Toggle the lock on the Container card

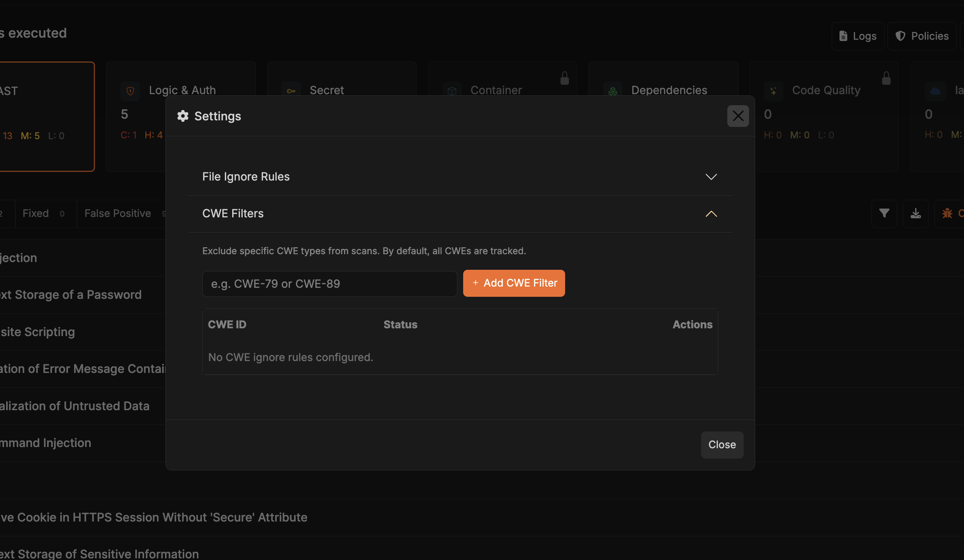(564, 78)
